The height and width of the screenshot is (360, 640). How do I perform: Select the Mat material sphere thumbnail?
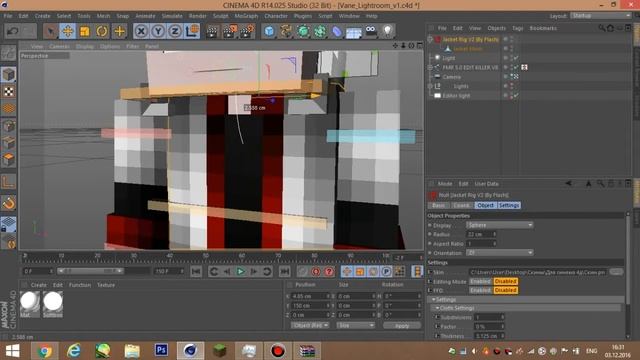(29, 303)
